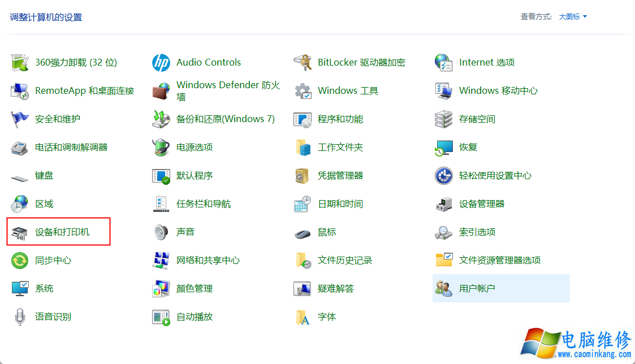Open the 电源选项 battery icon
Screen dimensions: 635x364
tap(161, 148)
